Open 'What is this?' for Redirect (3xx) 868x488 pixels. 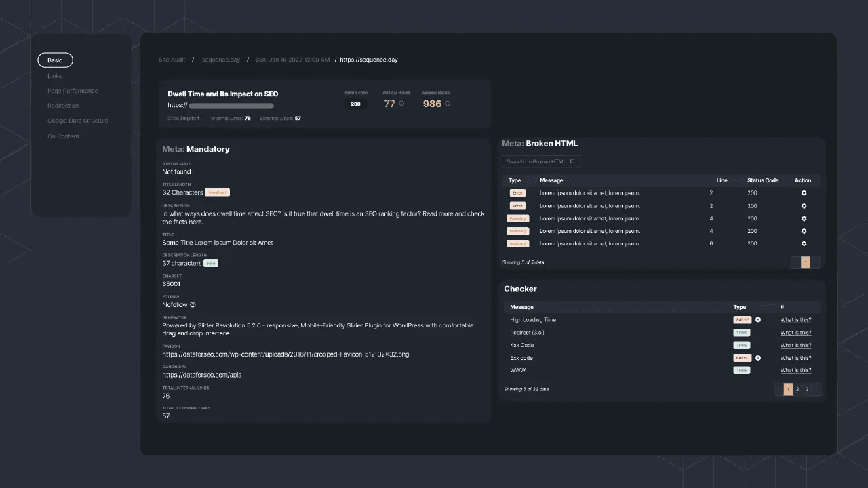tap(795, 333)
